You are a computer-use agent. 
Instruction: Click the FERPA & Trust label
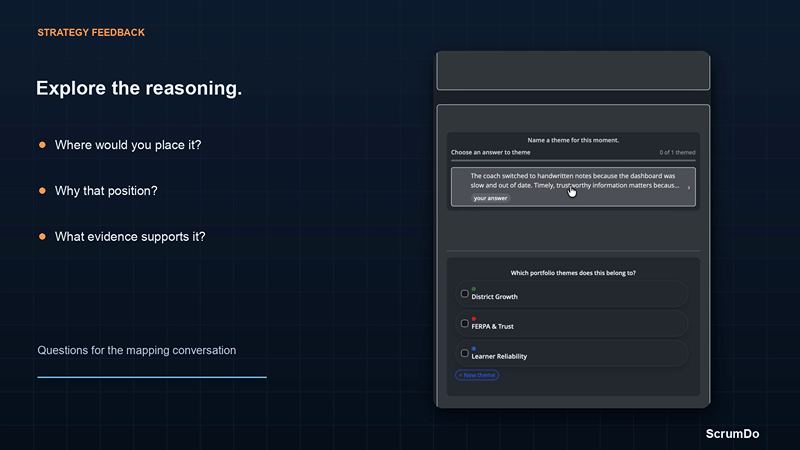pyautogui.click(x=492, y=327)
